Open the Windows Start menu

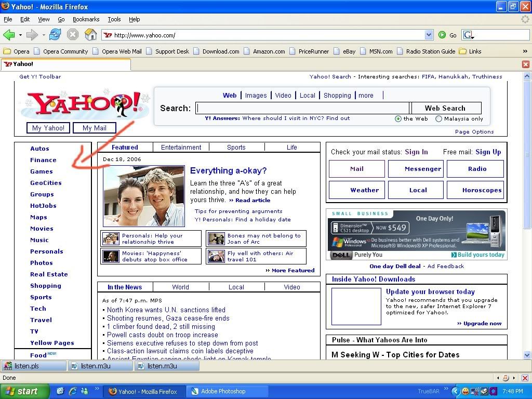[24, 391]
